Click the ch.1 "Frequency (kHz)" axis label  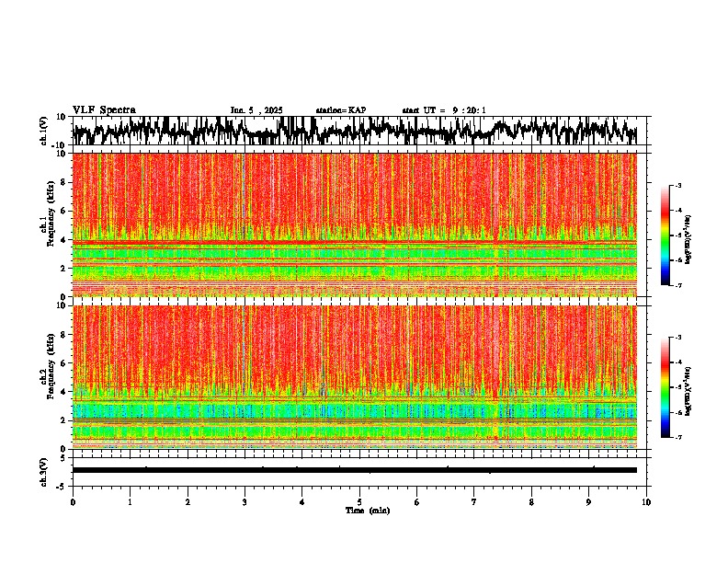pos(51,214)
